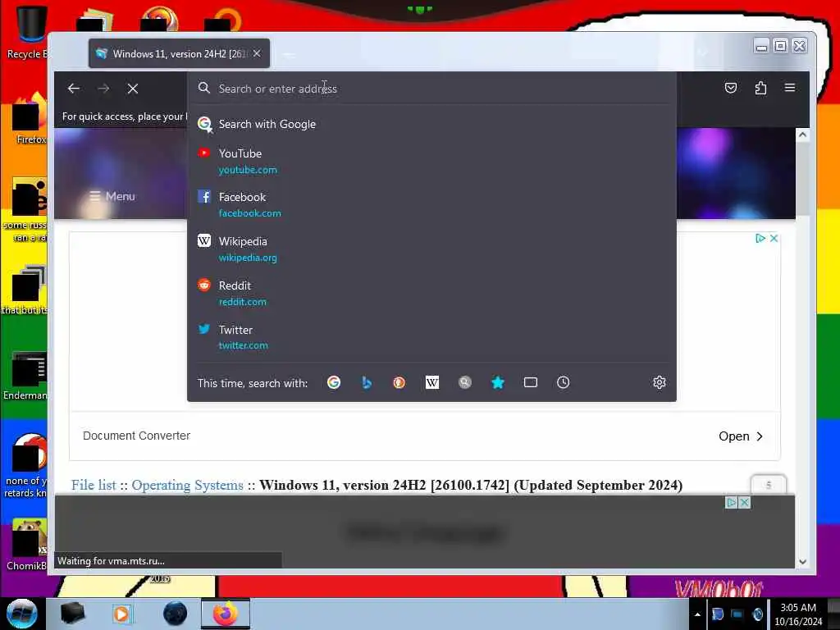The height and width of the screenshot is (630, 840).
Task: Open the black box taskbar icon
Action: [x=72, y=614]
